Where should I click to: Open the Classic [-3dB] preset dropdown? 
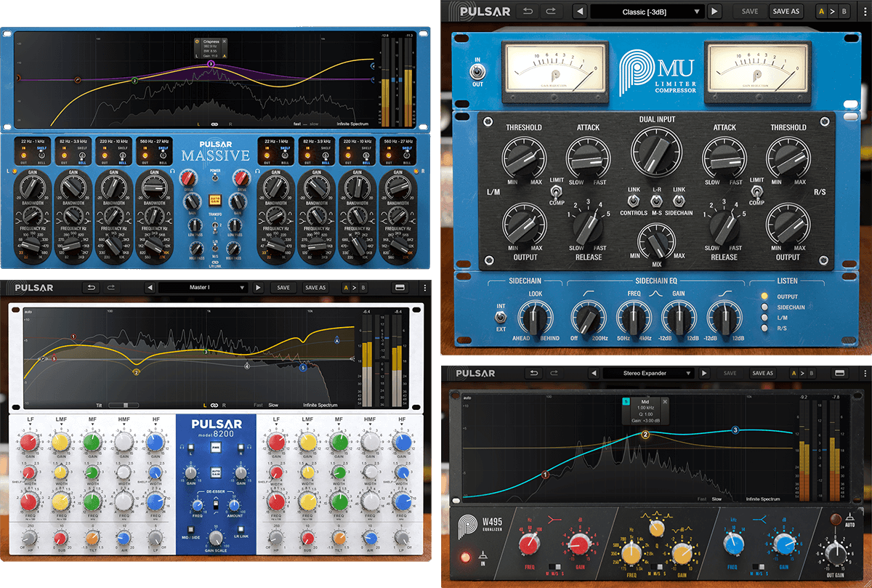click(x=647, y=12)
